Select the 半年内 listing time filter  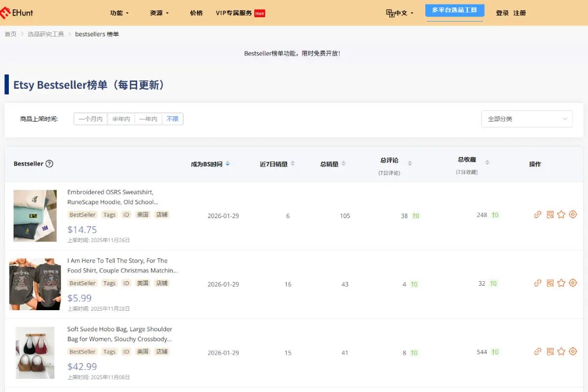[121, 119]
